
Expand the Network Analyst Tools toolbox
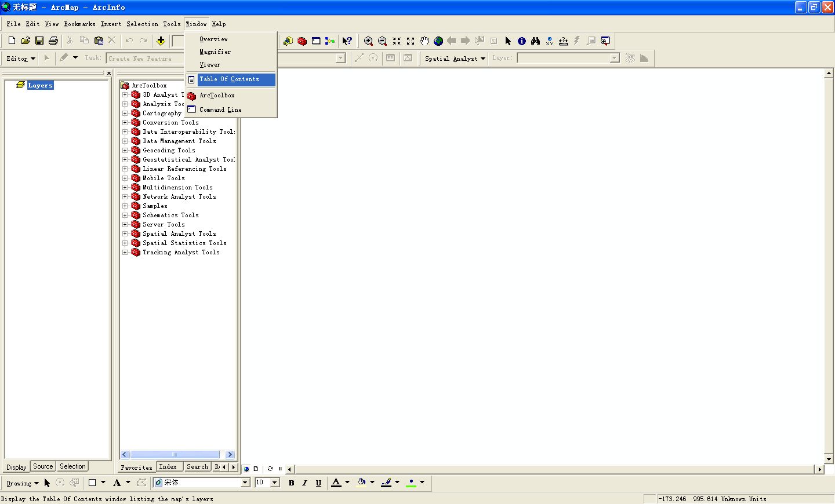click(125, 196)
